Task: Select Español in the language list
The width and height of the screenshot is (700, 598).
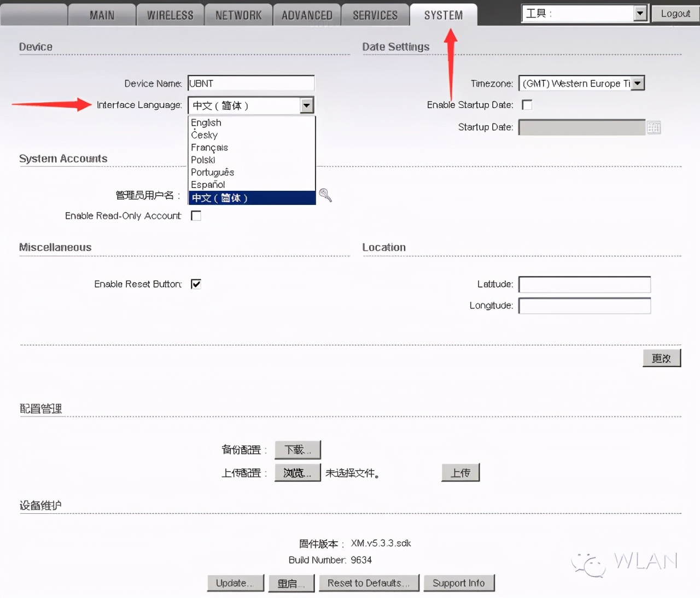Action: click(252, 185)
